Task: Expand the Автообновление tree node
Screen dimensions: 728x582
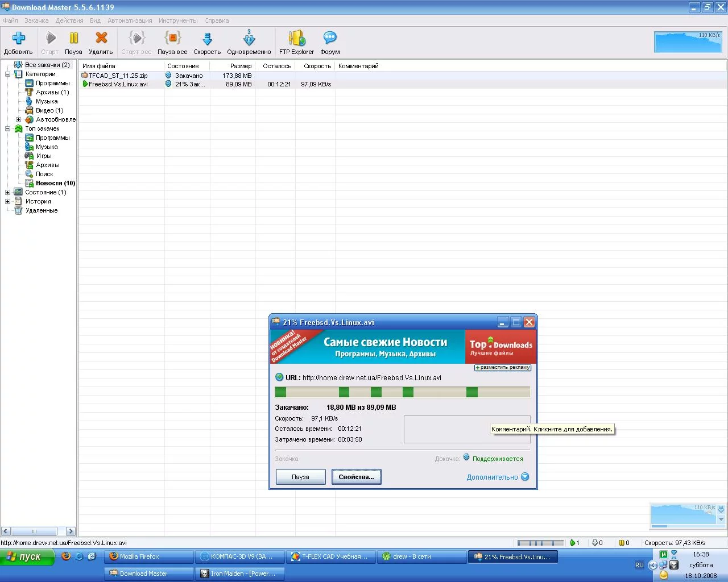Action: click(18, 119)
